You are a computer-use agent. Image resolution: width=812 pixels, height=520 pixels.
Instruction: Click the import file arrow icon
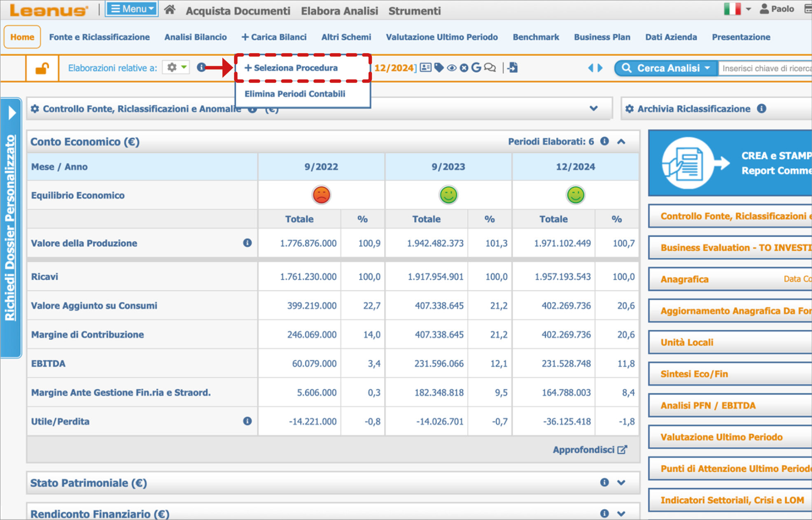(x=513, y=68)
